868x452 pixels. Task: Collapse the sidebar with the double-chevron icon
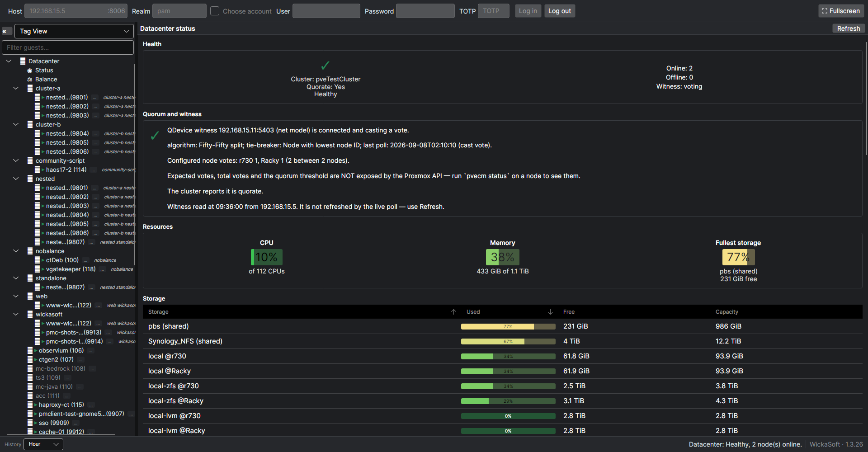7,31
